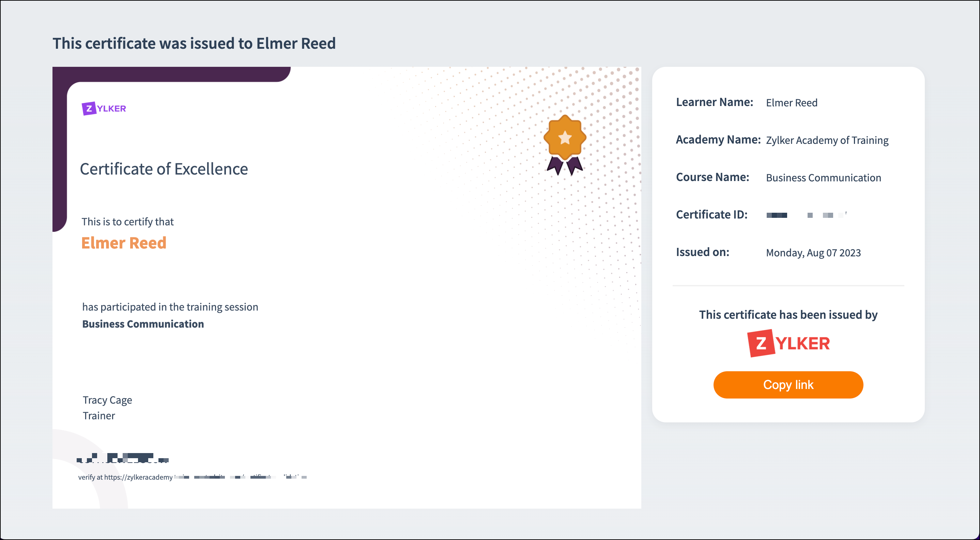Click the Certificate ID label
The image size is (980, 540).
coord(711,215)
